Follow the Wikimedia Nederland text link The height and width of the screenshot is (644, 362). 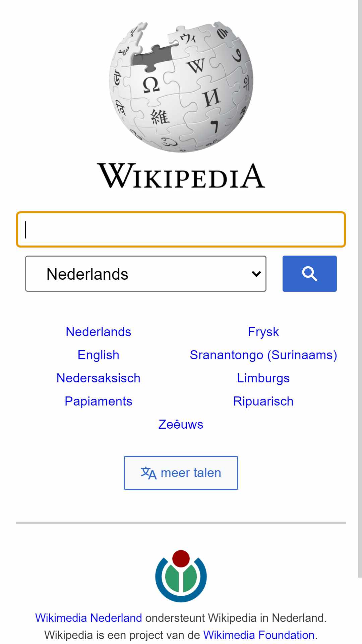(88, 618)
